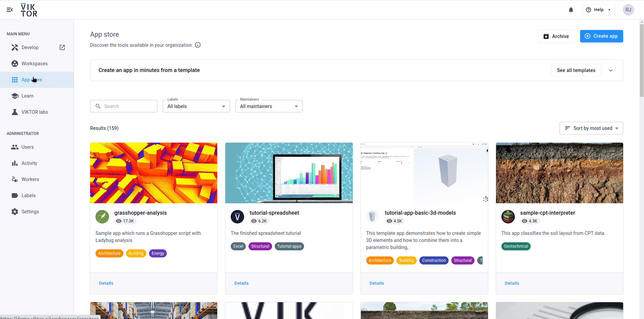Click the Develop external link icon
This screenshot has width=644, height=319.
pyautogui.click(x=62, y=47)
